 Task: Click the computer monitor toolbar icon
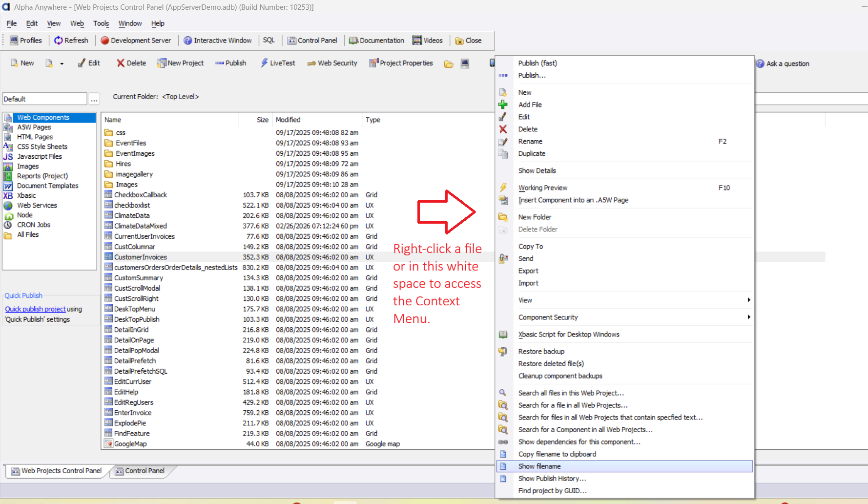[x=465, y=63]
